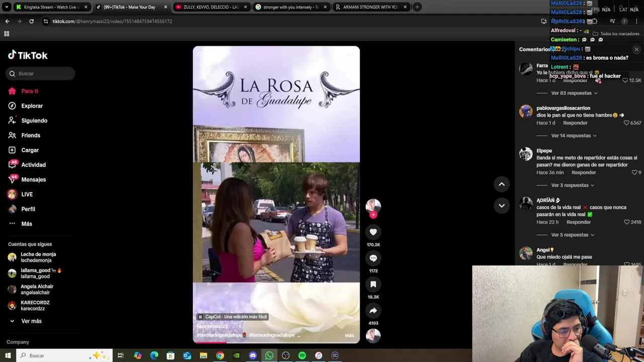Click the video progress bar
This screenshot has width=644, height=362.
point(276,342)
